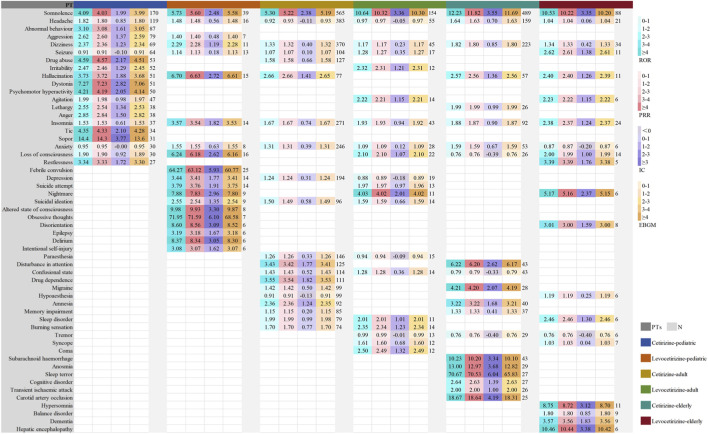The width and height of the screenshot is (708, 434).
Task: Click the yellow Cetirizine-adult legend swatch
Action: [645, 374]
